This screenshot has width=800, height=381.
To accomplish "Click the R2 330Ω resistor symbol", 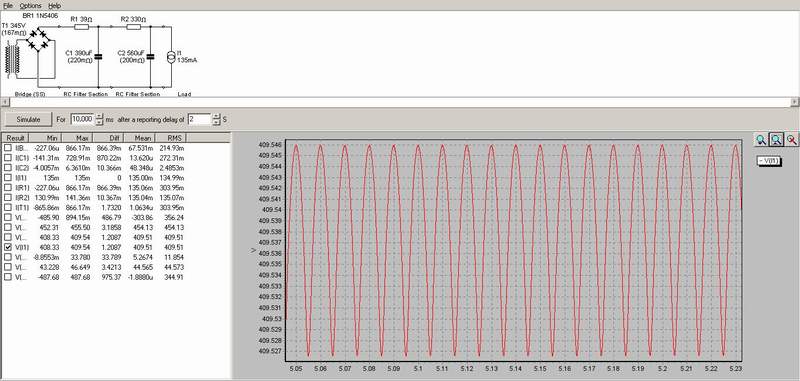I will pos(133,27).
